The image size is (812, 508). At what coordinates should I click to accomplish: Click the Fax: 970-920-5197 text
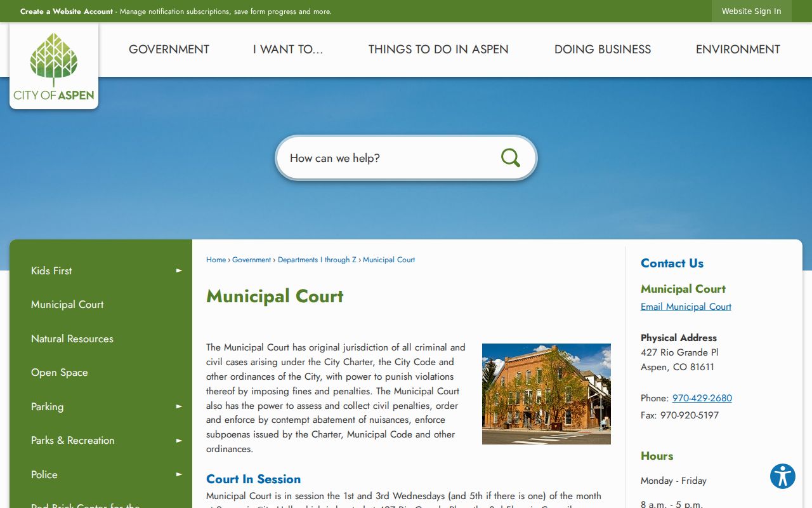679,415
